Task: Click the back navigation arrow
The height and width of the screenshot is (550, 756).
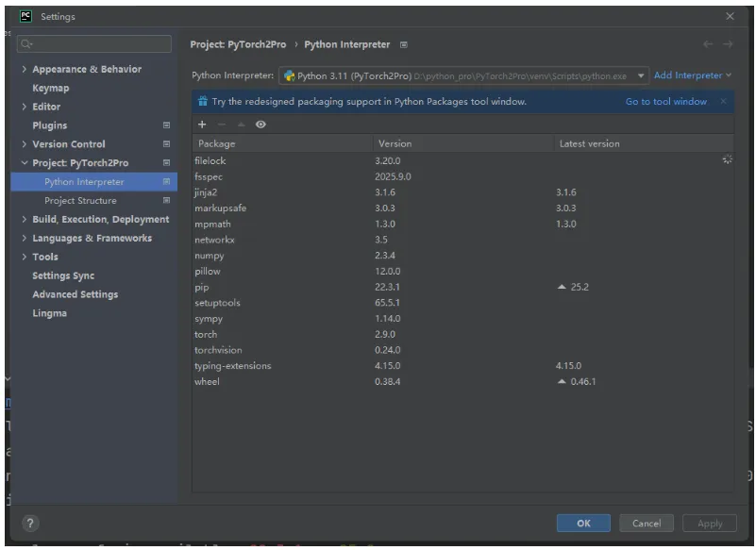Action: (x=708, y=44)
